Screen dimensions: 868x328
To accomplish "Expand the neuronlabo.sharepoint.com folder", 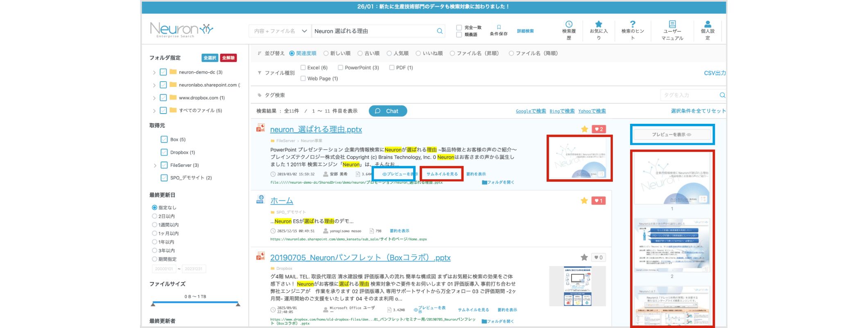I will coord(154,85).
